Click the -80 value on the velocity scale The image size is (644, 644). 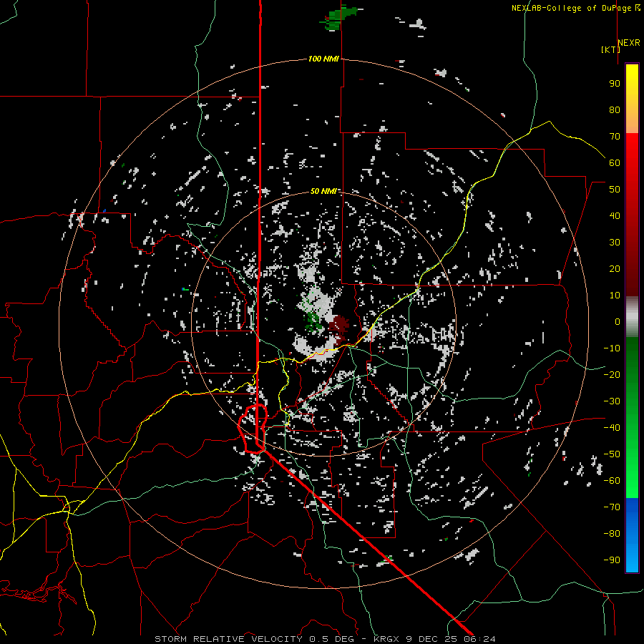click(x=612, y=534)
